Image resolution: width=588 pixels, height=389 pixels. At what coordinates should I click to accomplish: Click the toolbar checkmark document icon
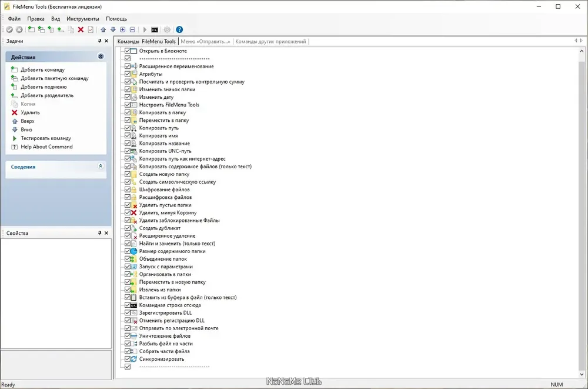pos(91,29)
